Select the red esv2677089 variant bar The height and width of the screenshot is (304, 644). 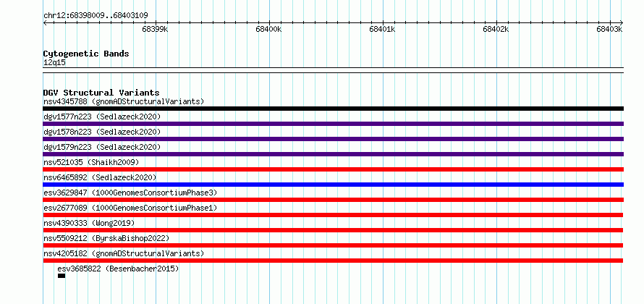[x=333, y=215]
